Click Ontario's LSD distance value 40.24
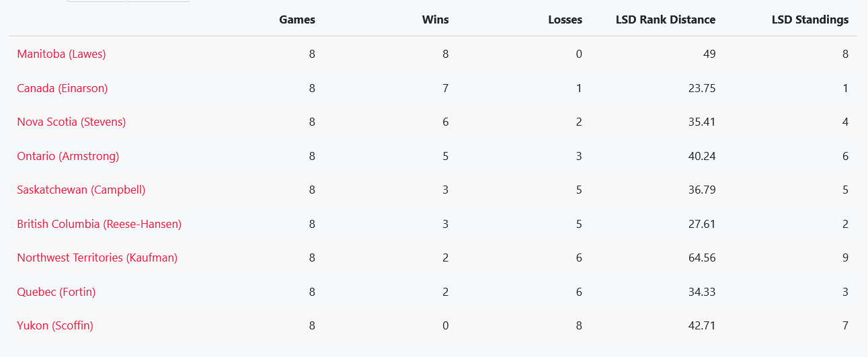This screenshot has height=357, width=868. 702,156
